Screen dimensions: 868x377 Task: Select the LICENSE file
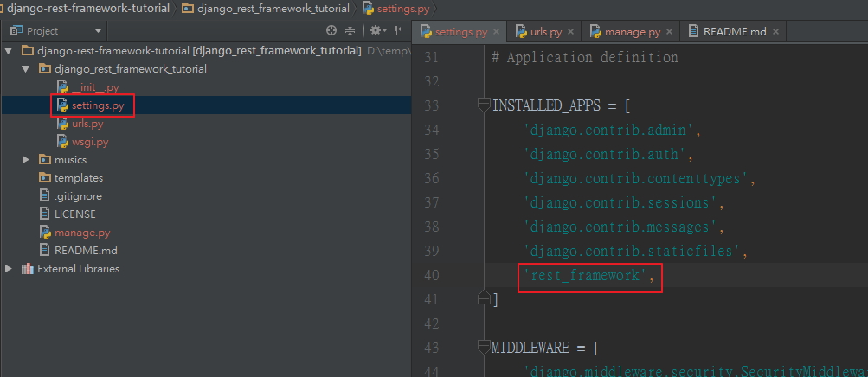[74, 214]
